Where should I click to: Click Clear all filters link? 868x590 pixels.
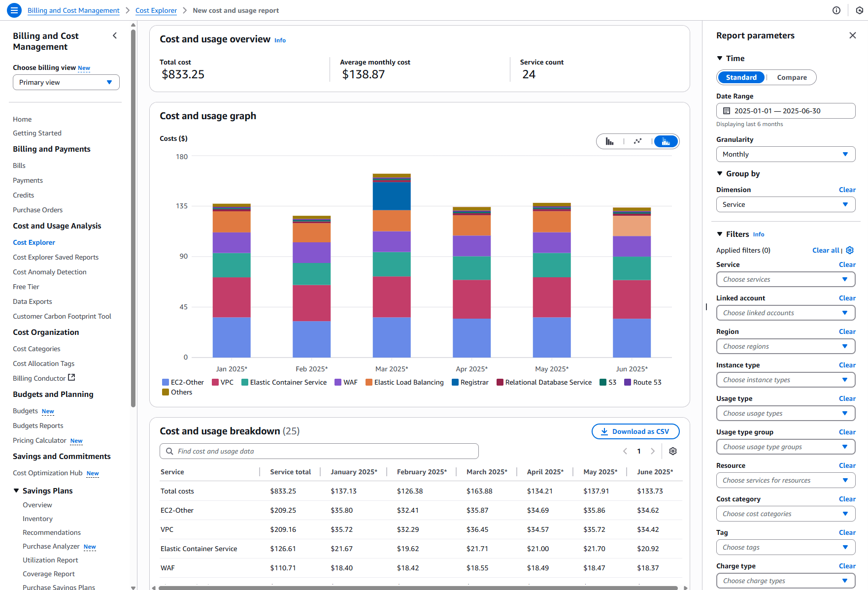tap(826, 250)
